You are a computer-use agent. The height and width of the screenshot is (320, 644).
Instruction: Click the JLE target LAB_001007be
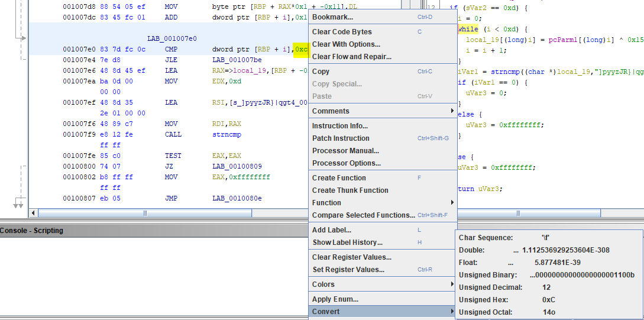point(237,60)
